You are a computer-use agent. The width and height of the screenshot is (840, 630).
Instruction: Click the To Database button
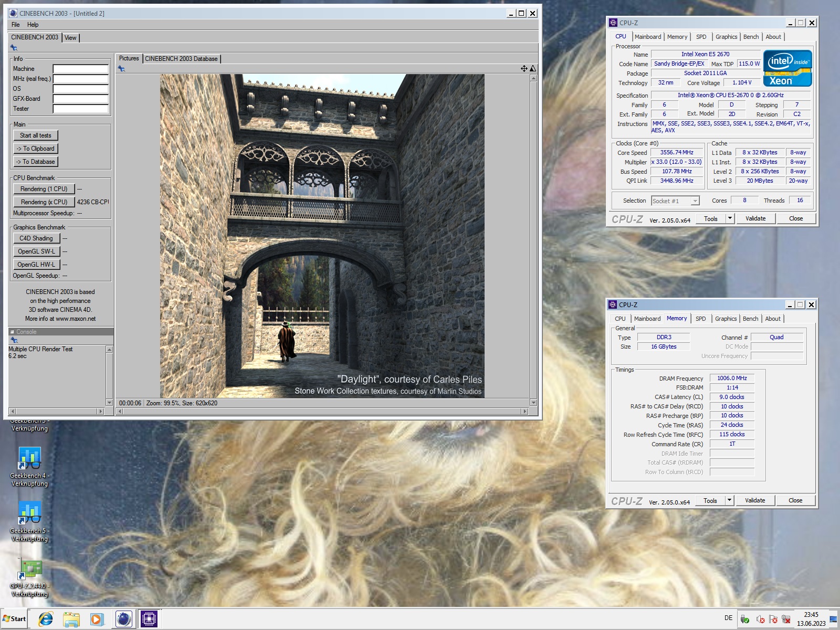pyautogui.click(x=35, y=162)
